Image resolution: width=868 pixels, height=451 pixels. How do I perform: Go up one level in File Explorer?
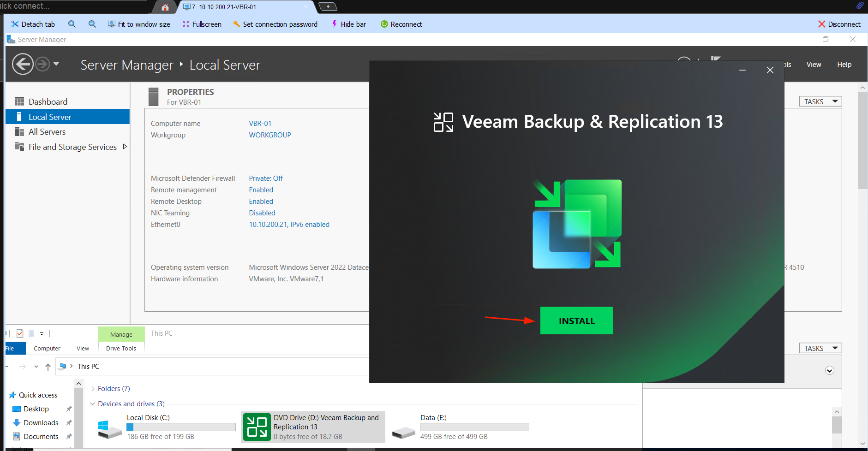(x=48, y=367)
